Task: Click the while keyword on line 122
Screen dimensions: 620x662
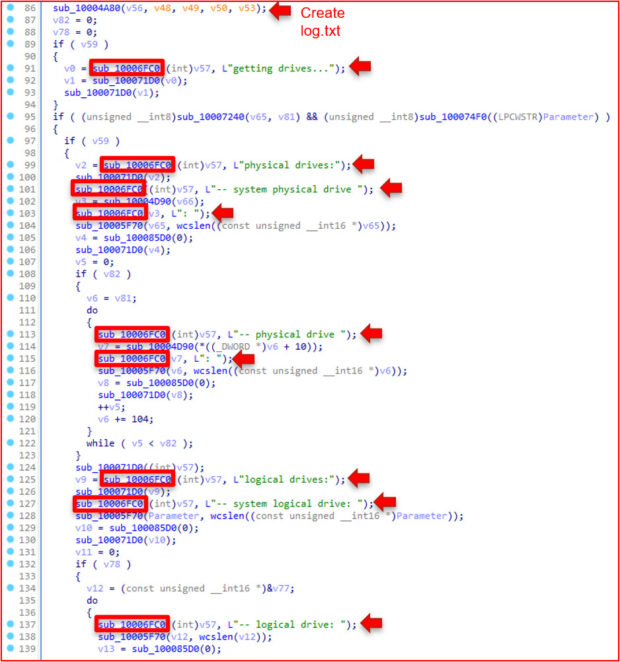Action: (100, 443)
